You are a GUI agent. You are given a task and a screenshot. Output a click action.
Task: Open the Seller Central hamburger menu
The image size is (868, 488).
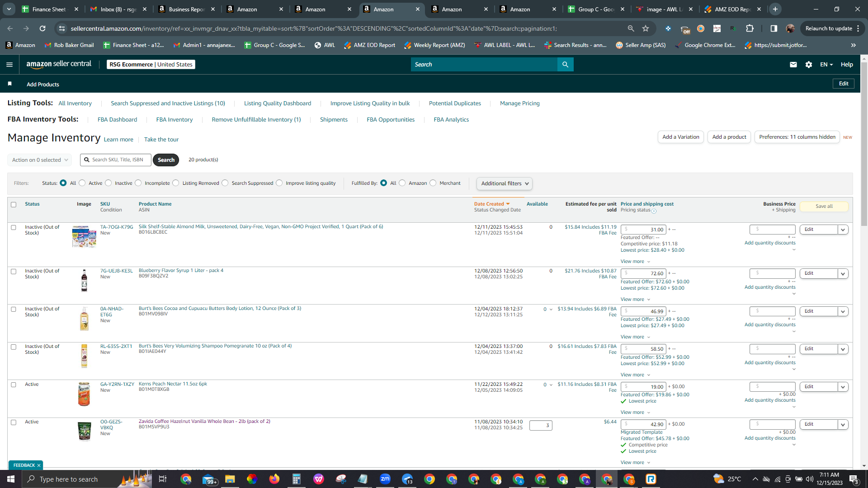pos(9,65)
